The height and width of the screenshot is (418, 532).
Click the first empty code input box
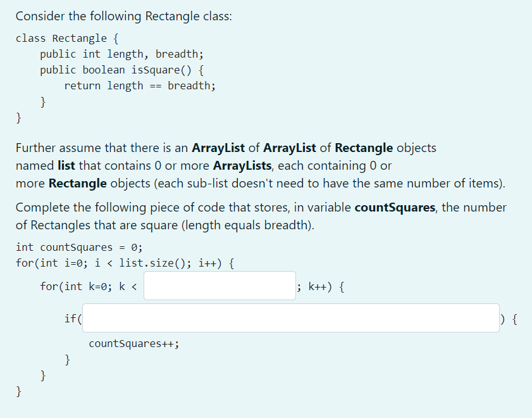tap(220, 286)
